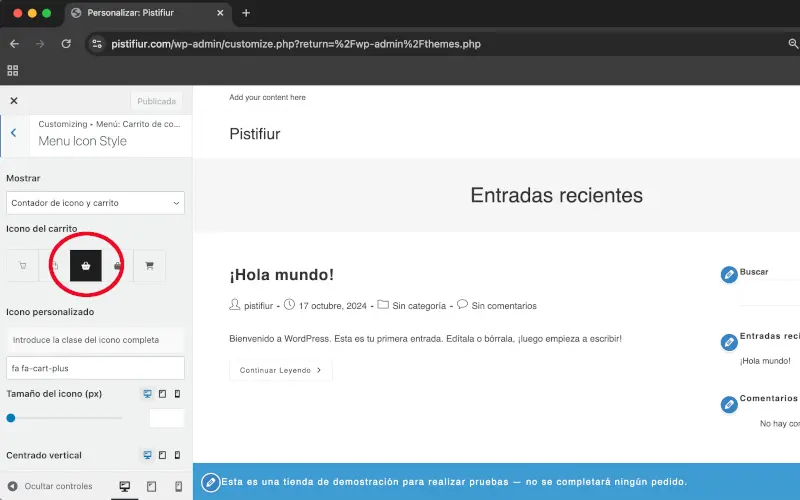Select mobile view for Centrado vertical
The image size is (800, 500).
point(177,455)
